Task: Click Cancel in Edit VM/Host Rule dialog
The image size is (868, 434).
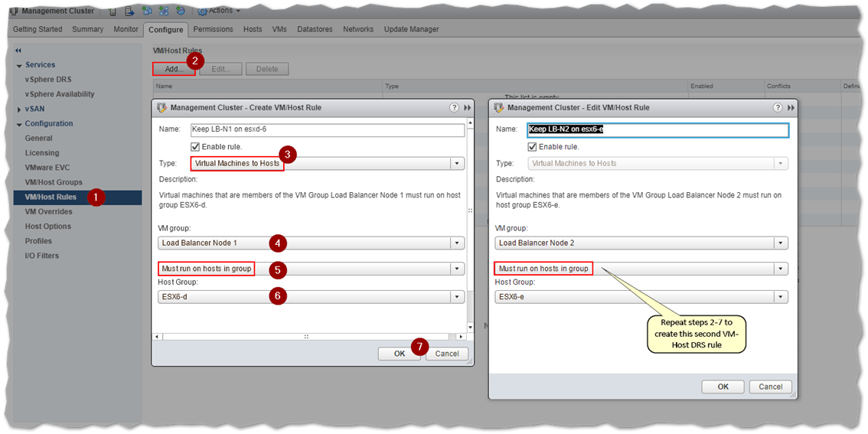Action: click(771, 387)
